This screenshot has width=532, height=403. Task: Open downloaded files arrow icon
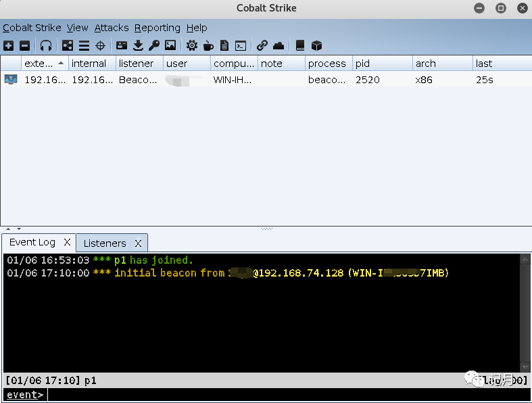pos(138,45)
